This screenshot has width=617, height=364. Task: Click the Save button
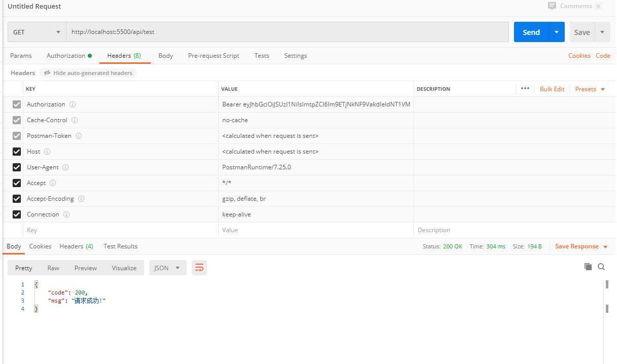point(582,32)
